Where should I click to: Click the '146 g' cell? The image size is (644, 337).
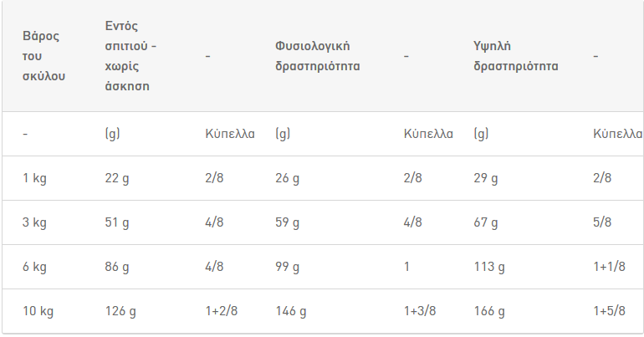[291, 311]
